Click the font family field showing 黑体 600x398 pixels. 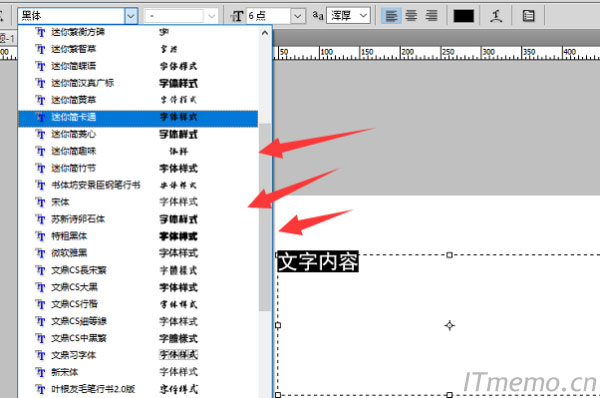click(x=72, y=16)
